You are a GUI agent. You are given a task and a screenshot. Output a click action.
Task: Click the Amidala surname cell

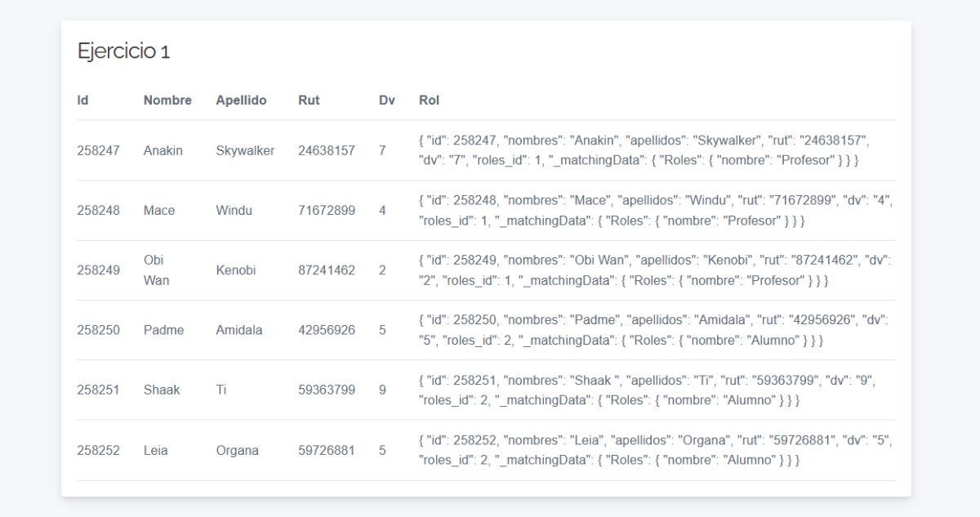click(x=239, y=330)
